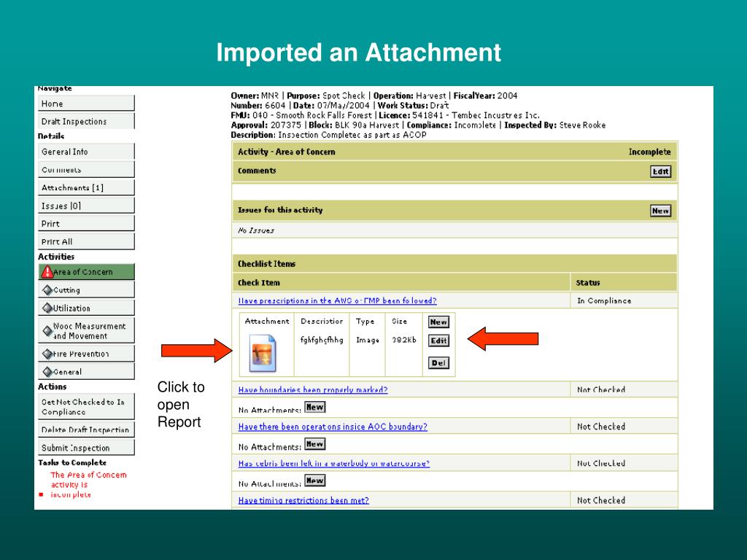Add new attachment under AOC boundary item
The height and width of the screenshot is (560, 747).
315,444
